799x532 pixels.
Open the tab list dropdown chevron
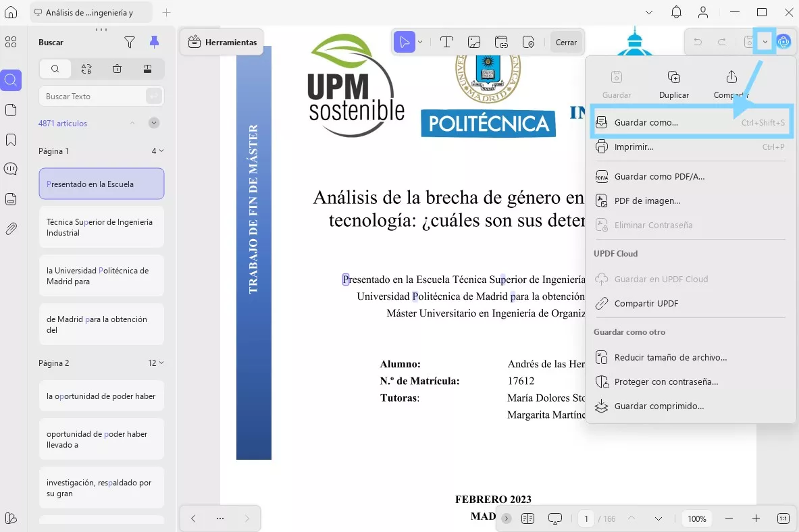648,12
